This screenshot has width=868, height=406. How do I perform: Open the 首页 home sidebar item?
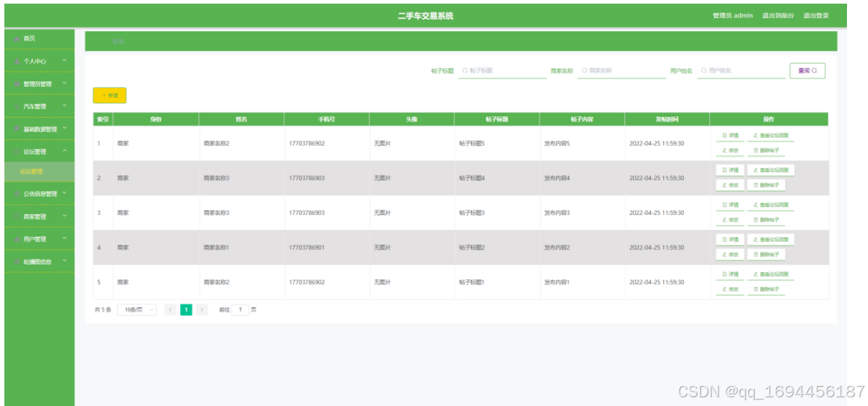(38, 38)
